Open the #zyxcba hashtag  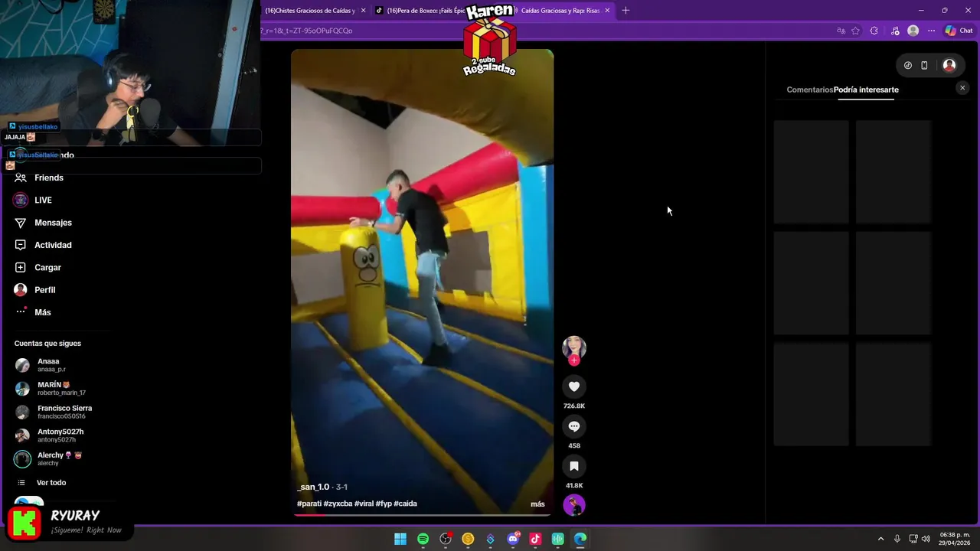338,504
